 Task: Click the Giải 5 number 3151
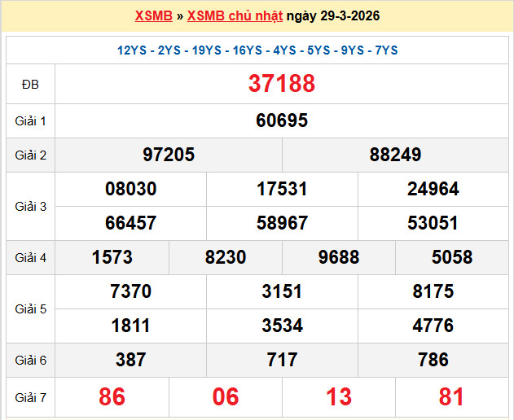pos(282,291)
